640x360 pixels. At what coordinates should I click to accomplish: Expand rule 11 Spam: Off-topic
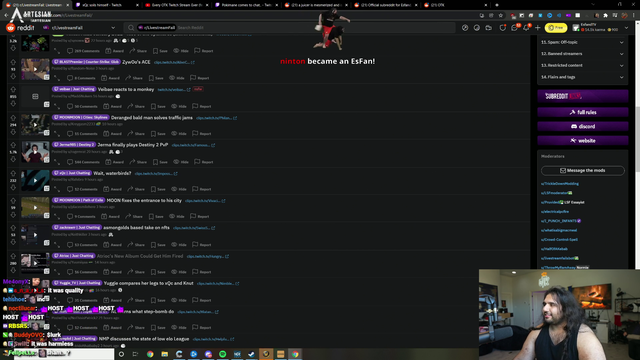pos(582,42)
